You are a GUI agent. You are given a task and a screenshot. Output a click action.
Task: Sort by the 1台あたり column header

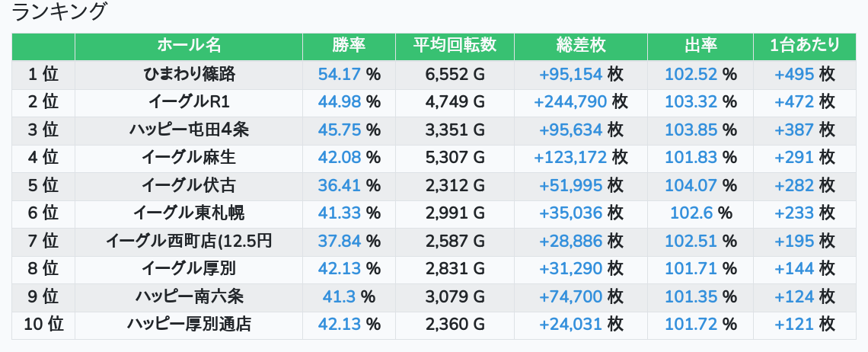point(805,46)
